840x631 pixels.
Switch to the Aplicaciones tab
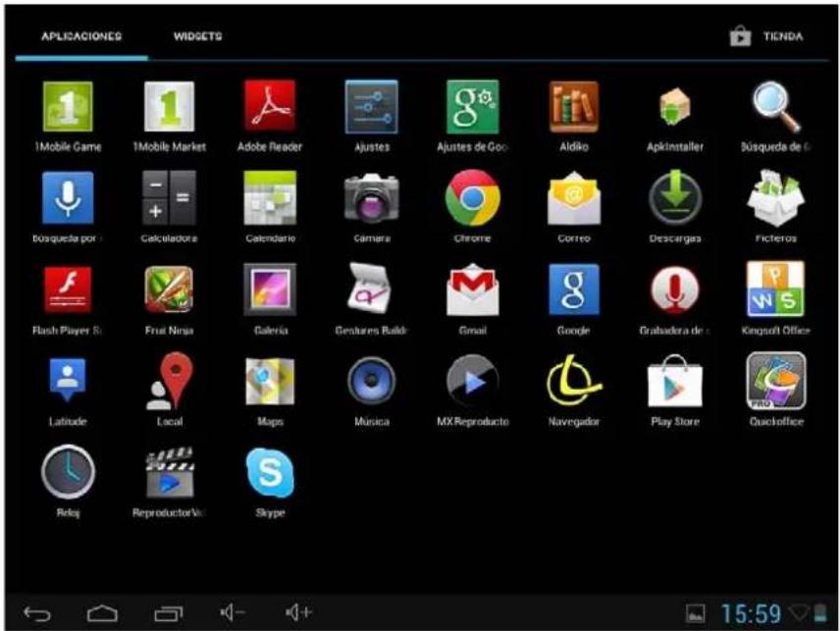coord(81,36)
